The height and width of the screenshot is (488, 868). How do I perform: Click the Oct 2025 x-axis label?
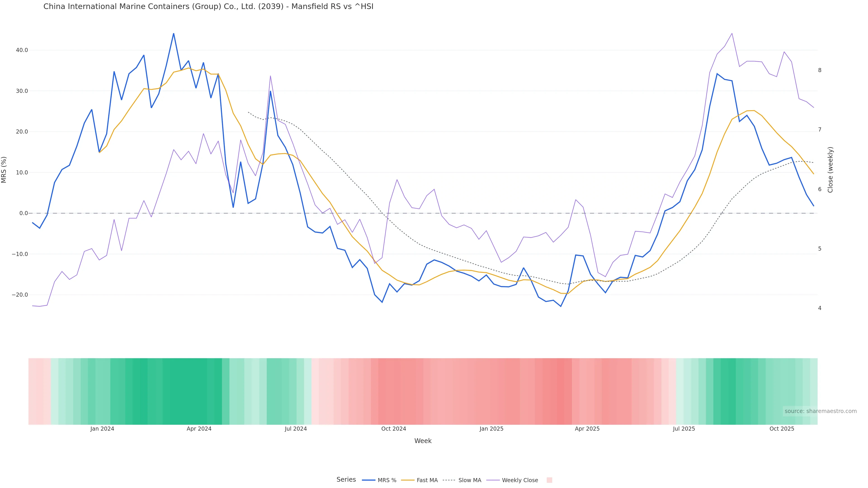click(782, 429)
